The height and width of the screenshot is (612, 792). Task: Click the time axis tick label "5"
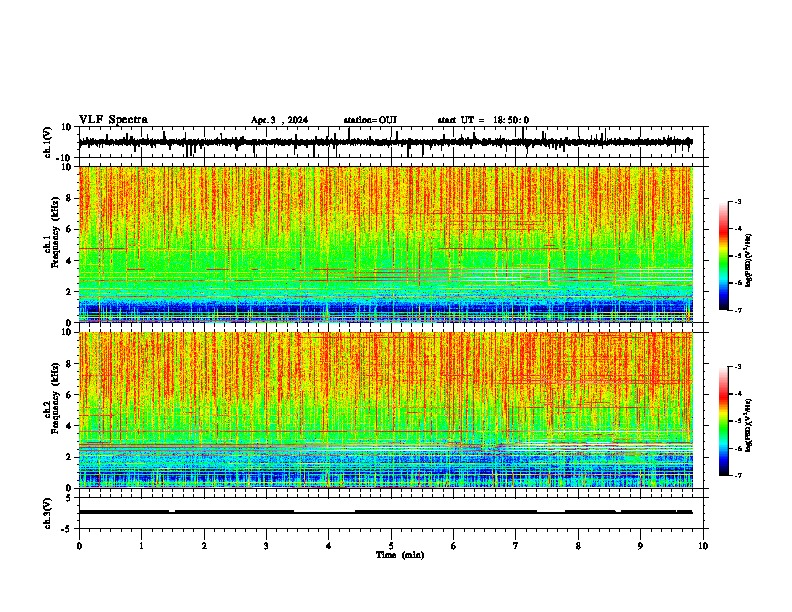pos(391,546)
